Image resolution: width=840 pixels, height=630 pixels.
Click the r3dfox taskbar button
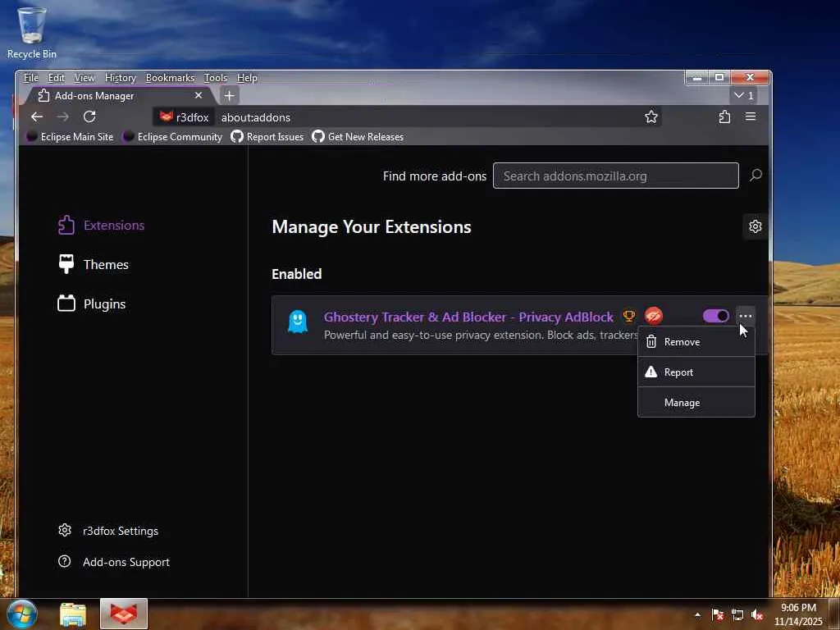click(124, 614)
